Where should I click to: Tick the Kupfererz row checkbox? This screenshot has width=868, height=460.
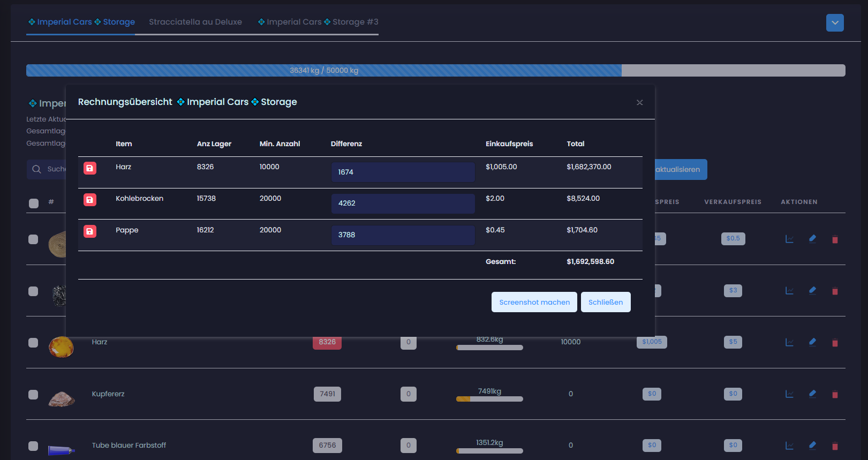[33, 395]
